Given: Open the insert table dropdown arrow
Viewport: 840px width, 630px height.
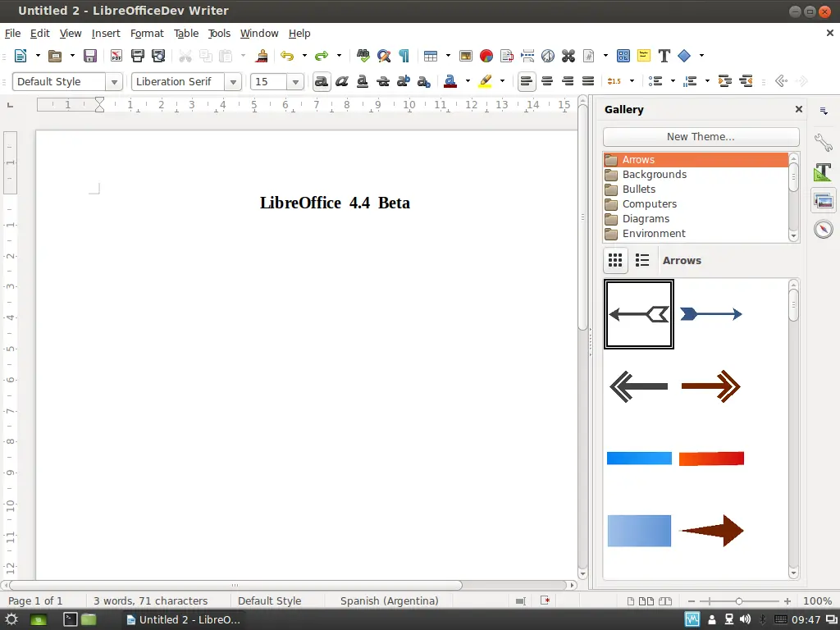Looking at the screenshot, I should click(x=448, y=56).
